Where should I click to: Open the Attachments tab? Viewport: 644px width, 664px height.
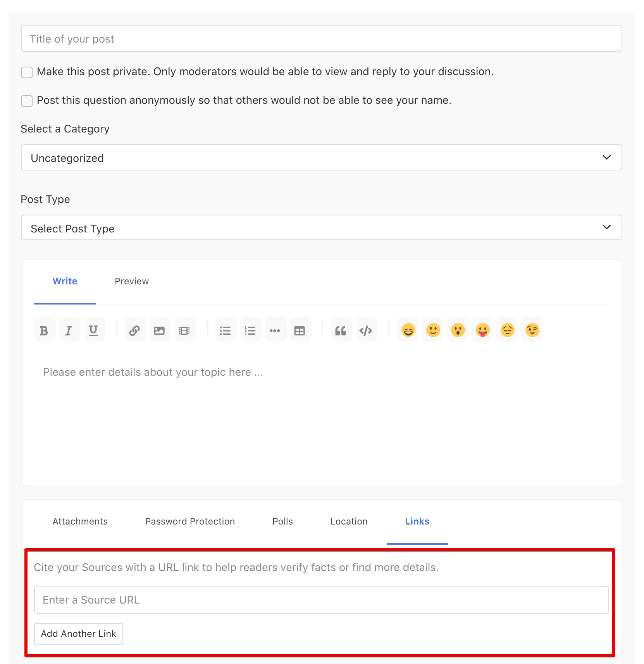pyautogui.click(x=80, y=521)
